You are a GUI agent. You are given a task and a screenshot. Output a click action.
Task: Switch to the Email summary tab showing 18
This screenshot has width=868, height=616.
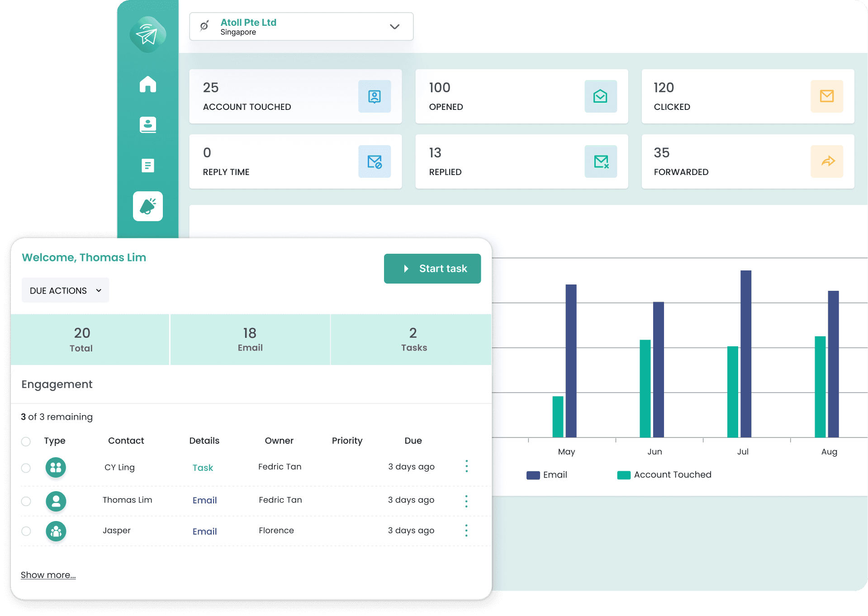250,340
